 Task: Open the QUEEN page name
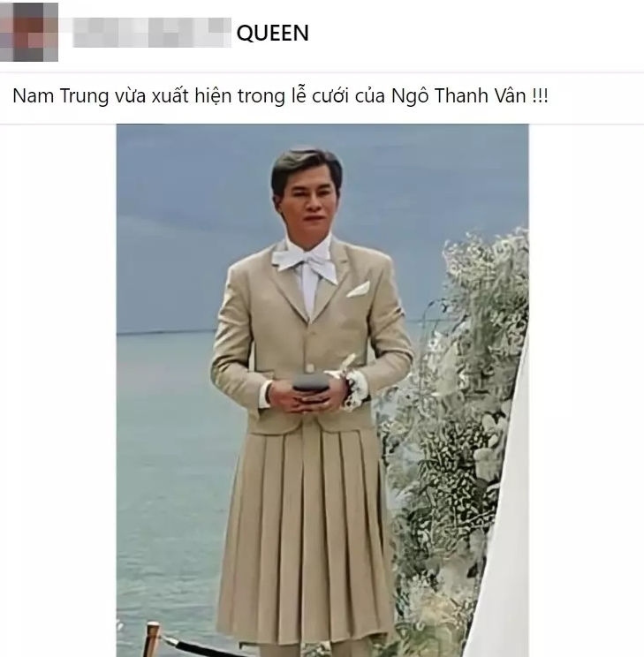click(272, 33)
